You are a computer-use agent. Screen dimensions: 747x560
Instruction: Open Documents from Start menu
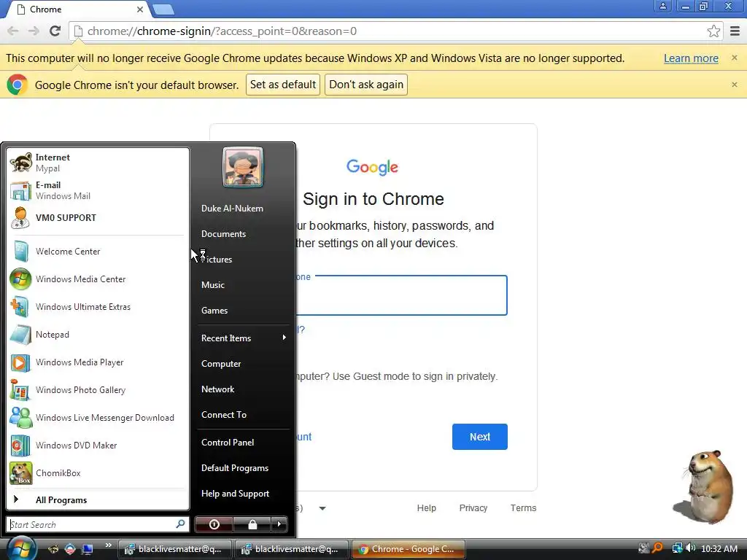pyautogui.click(x=223, y=234)
